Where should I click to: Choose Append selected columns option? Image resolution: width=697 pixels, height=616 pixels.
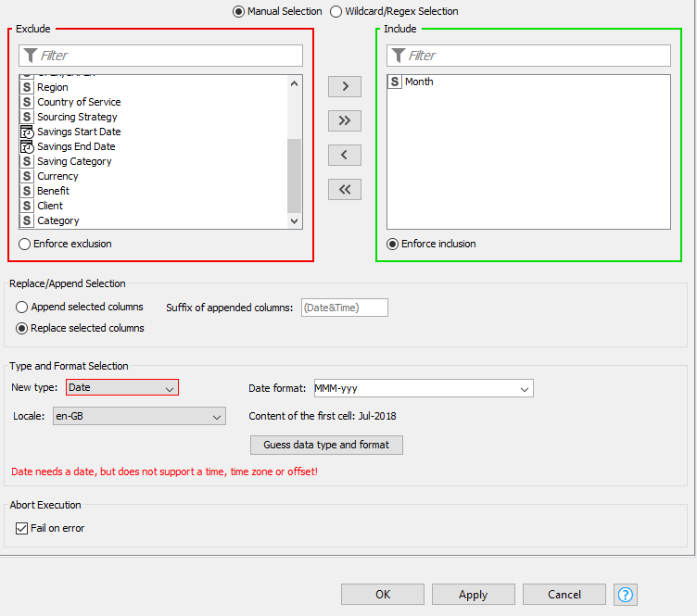[22, 307]
